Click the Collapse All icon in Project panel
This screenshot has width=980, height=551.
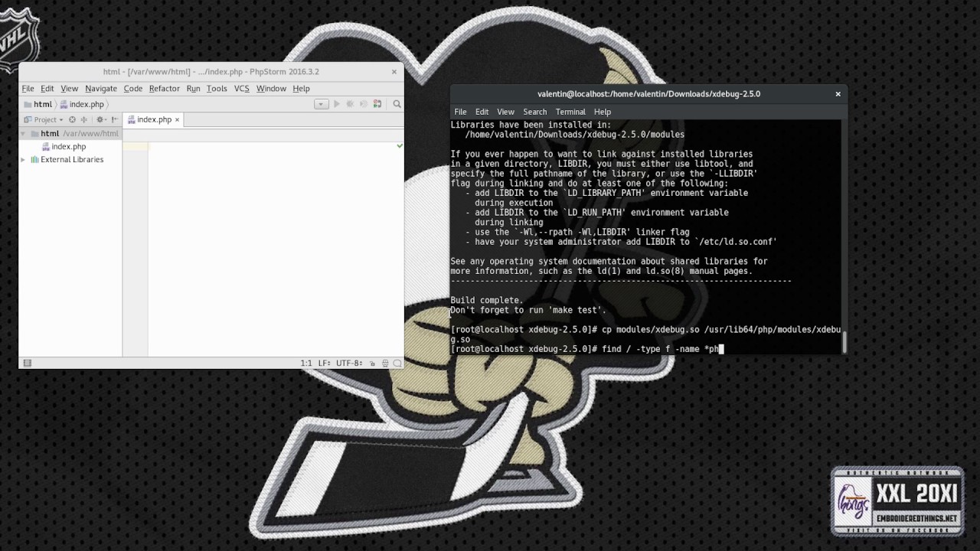pyautogui.click(x=83, y=119)
